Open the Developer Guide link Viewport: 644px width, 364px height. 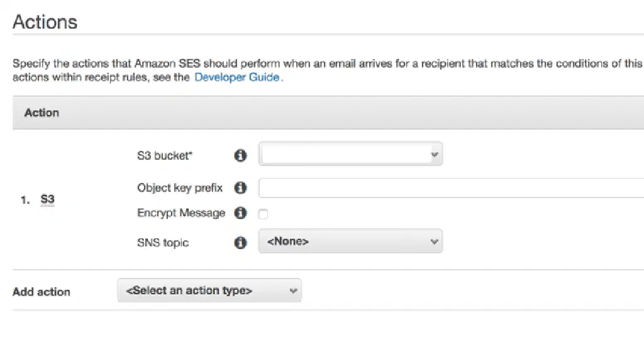click(236, 77)
